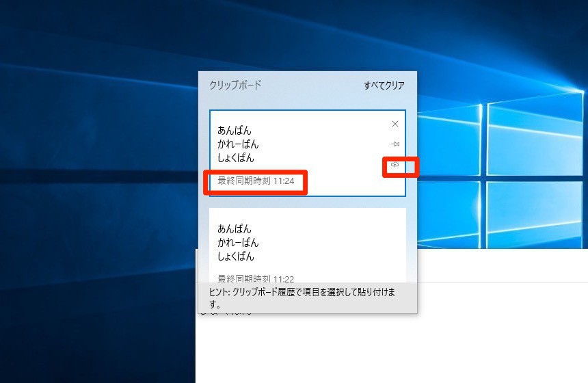Pin the 11:24 clipboard item
Screen dimensions: 588x383
tap(395, 144)
